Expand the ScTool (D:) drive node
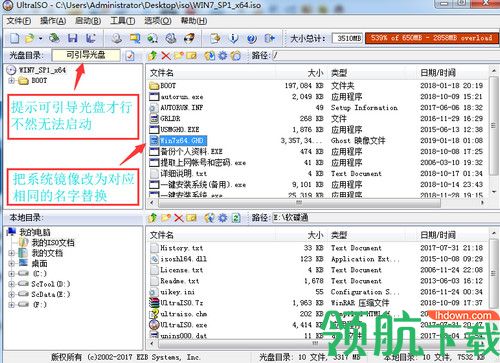 12,284
